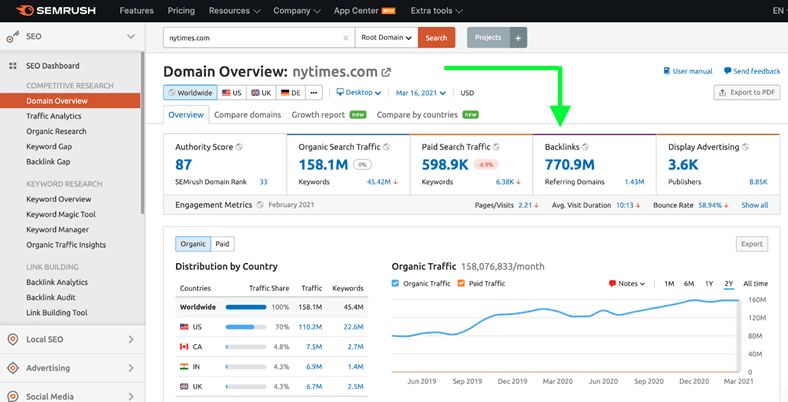The width and height of the screenshot is (788, 402).
Task: Click the Organic Search Traffic info icon
Action: pos(386,147)
